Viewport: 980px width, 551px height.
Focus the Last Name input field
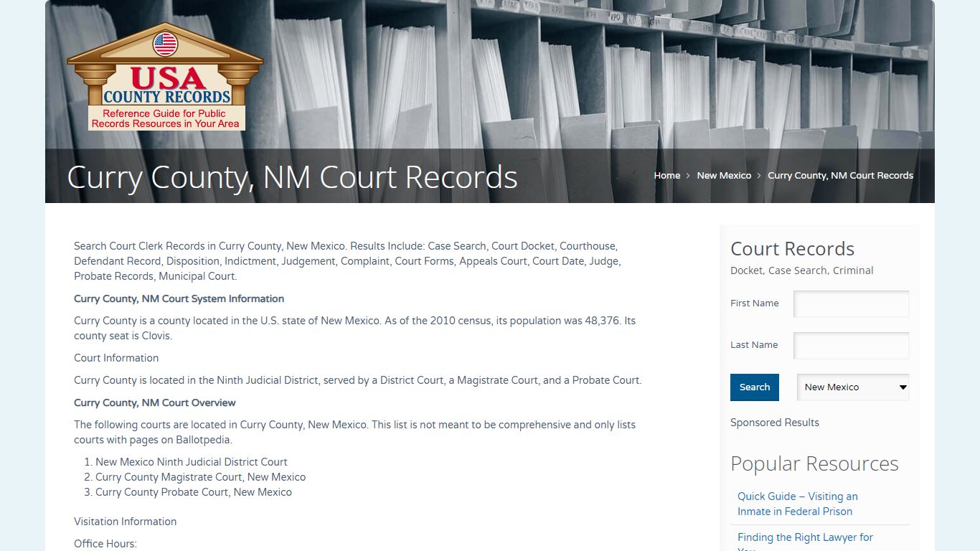click(852, 345)
